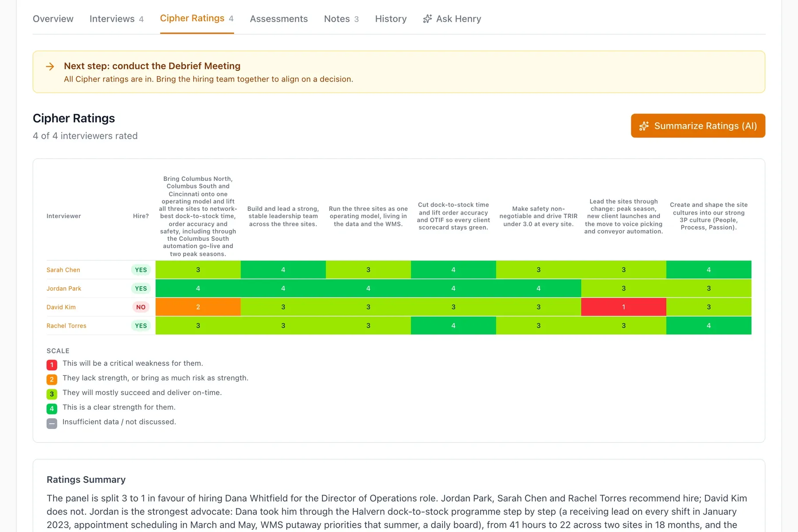Image resolution: width=798 pixels, height=532 pixels.
Task: Click the Summarize Ratings (AI) button
Action: [698, 126]
